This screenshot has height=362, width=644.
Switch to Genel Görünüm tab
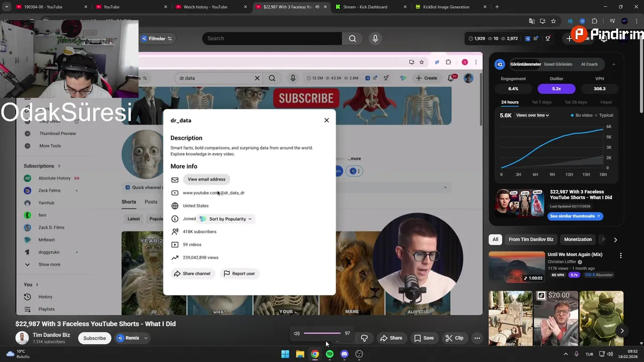(558, 64)
